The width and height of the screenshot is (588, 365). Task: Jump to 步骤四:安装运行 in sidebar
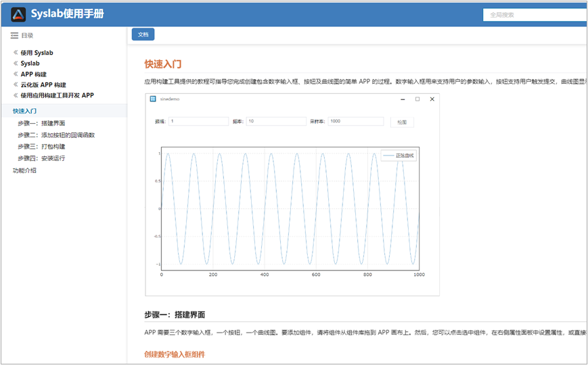[42, 158]
